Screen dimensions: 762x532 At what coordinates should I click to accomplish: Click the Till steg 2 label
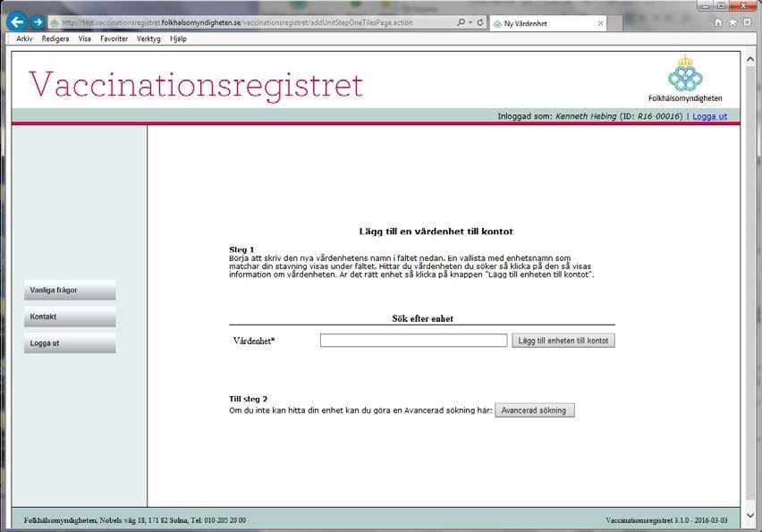point(248,399)
